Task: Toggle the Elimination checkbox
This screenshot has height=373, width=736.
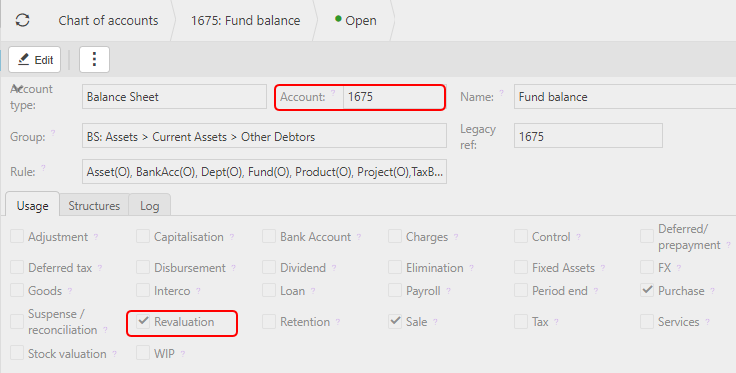Action: (395, 267)
